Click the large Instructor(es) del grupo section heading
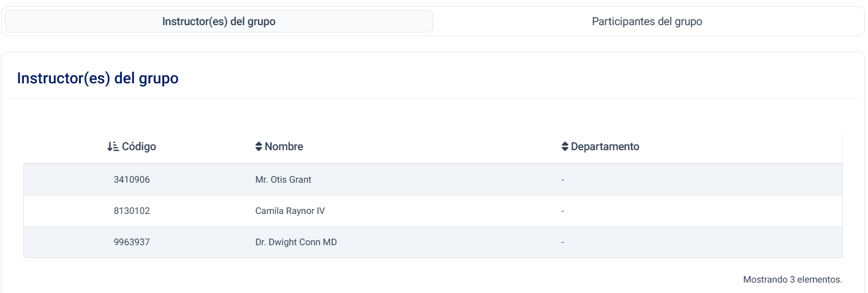Screen dimensions: 868x293 (98, 78)
